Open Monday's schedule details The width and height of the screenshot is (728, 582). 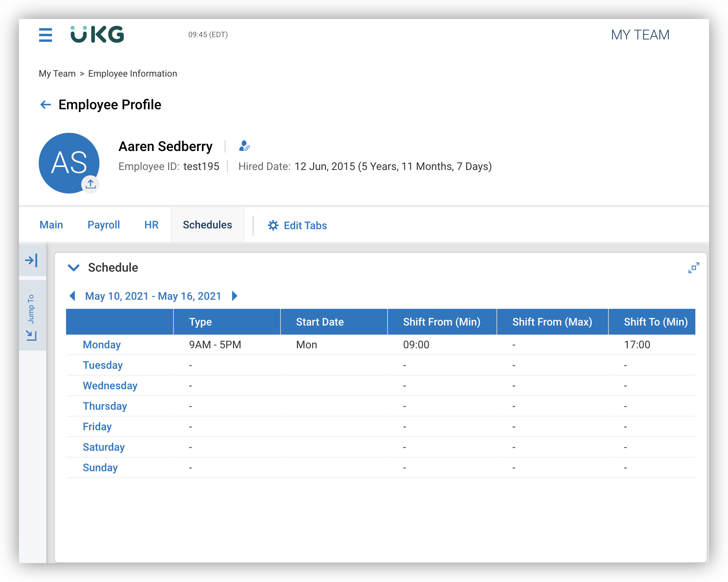pyautogui.click(x=101, y=344)
